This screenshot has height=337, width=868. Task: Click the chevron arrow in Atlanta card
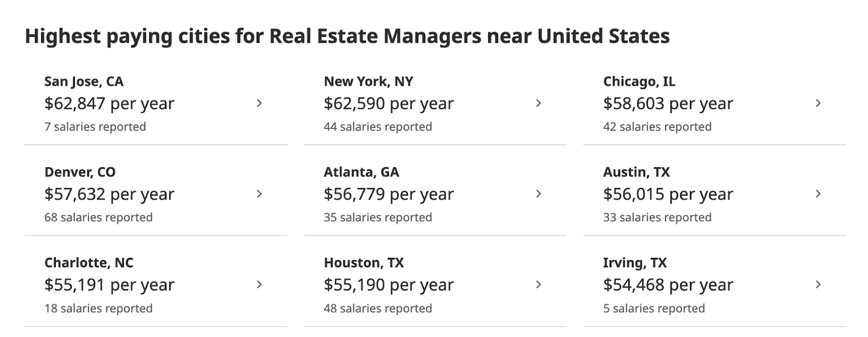(x=538, y=193)
